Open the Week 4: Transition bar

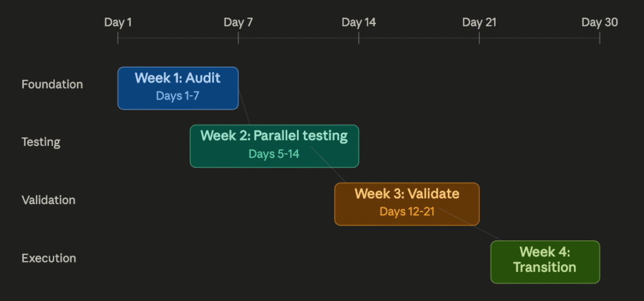coord(545,261)
